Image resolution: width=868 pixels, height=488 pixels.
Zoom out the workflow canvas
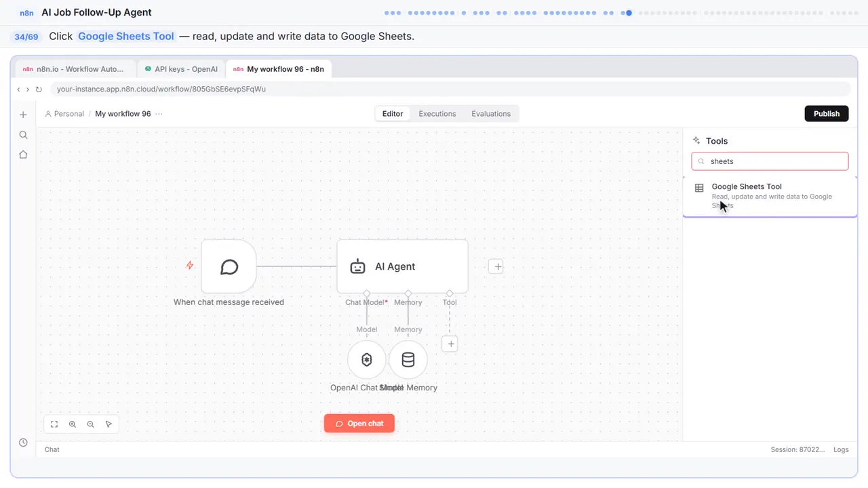click(x=91, y=424)
